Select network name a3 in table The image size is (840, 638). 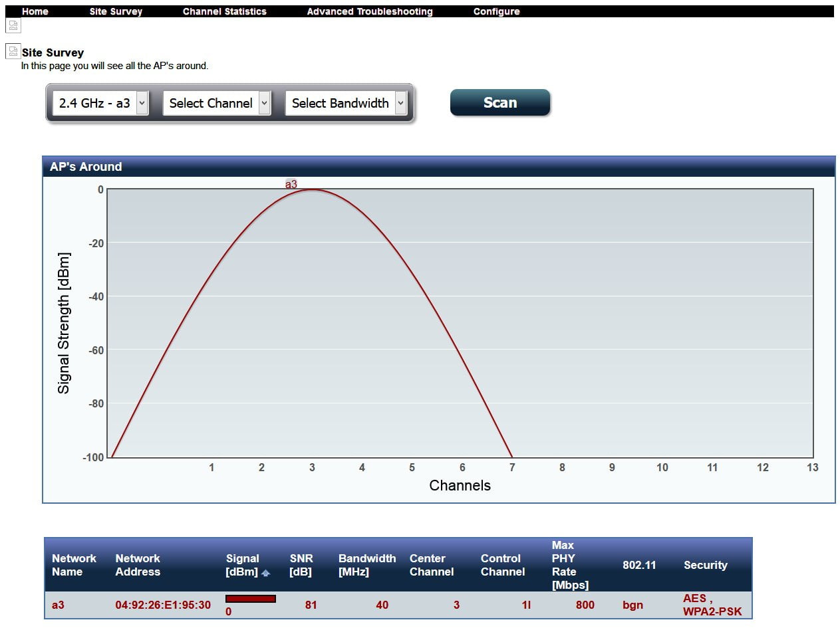tap(59, 605)
